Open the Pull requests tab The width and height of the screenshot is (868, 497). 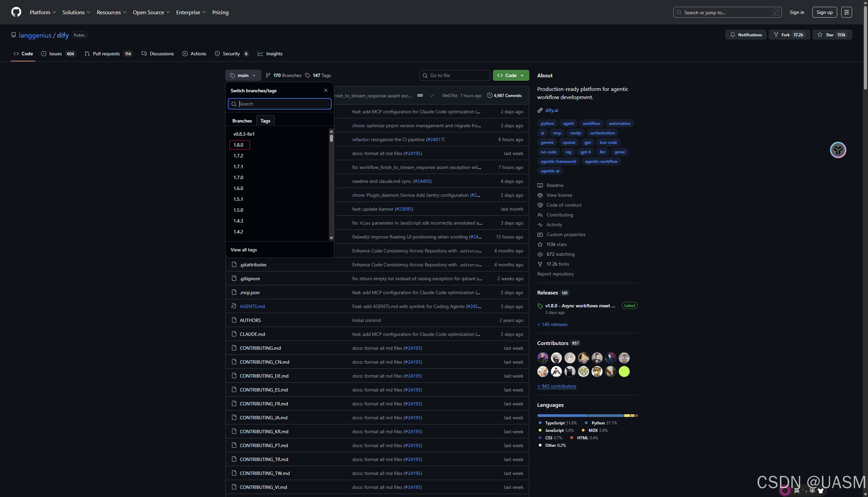coord(108,54)
